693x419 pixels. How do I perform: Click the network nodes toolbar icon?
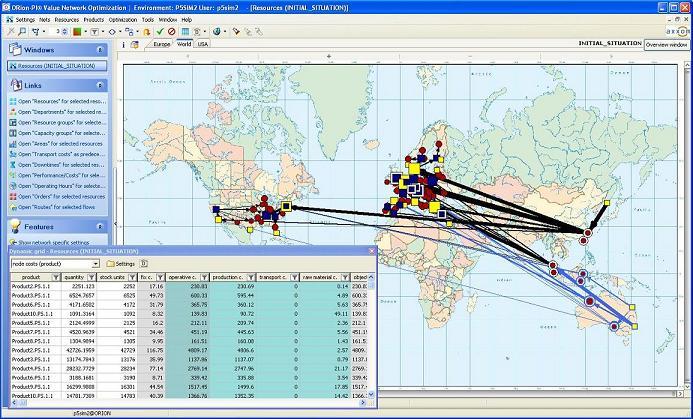[x=36, y=31]
